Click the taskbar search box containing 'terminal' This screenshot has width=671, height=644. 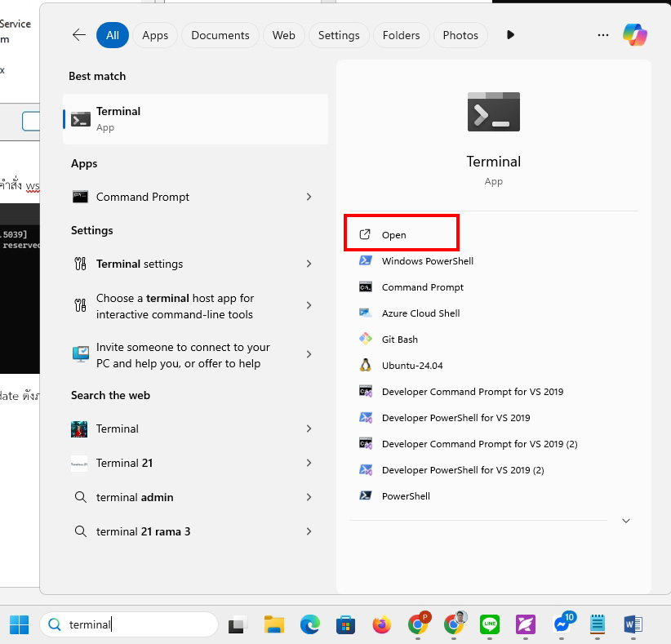tap(129, 624)
